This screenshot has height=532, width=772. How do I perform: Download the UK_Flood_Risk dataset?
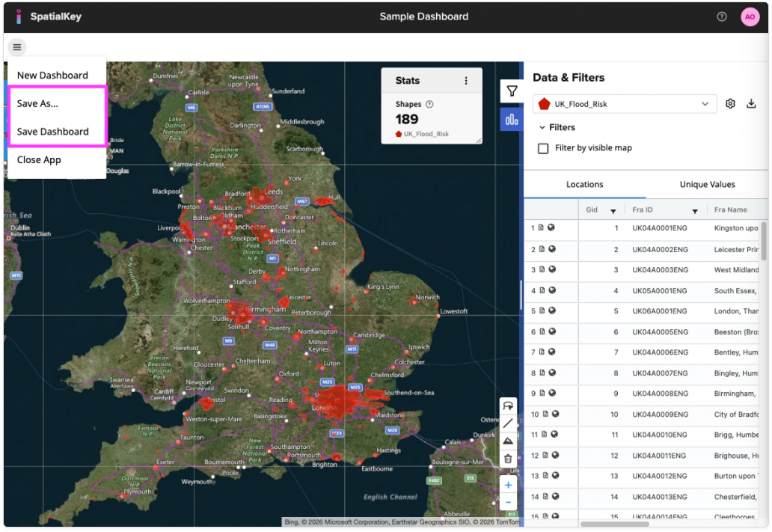752,103
